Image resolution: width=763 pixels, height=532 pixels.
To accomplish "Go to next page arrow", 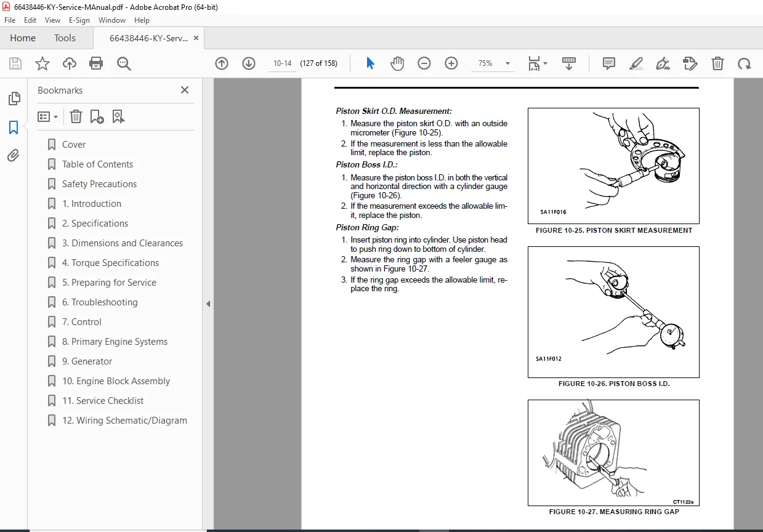I will (249, 63).
